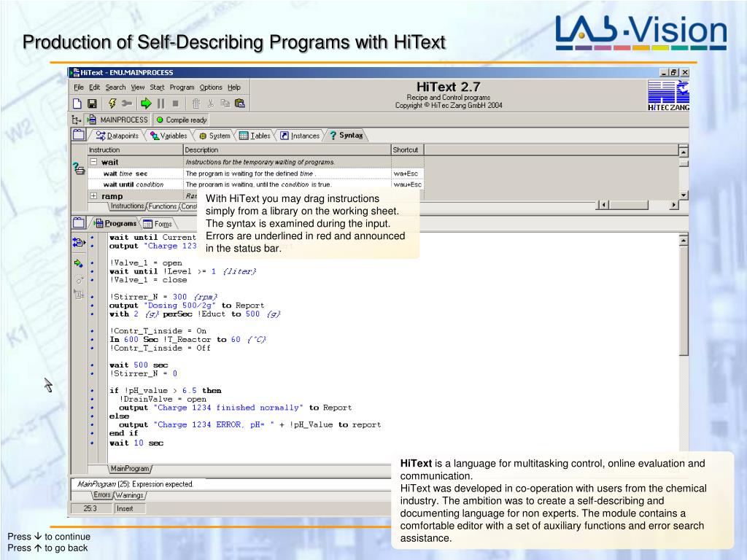Select the Instructions bottom tab
747x560 pixels.
click(127, 206)
